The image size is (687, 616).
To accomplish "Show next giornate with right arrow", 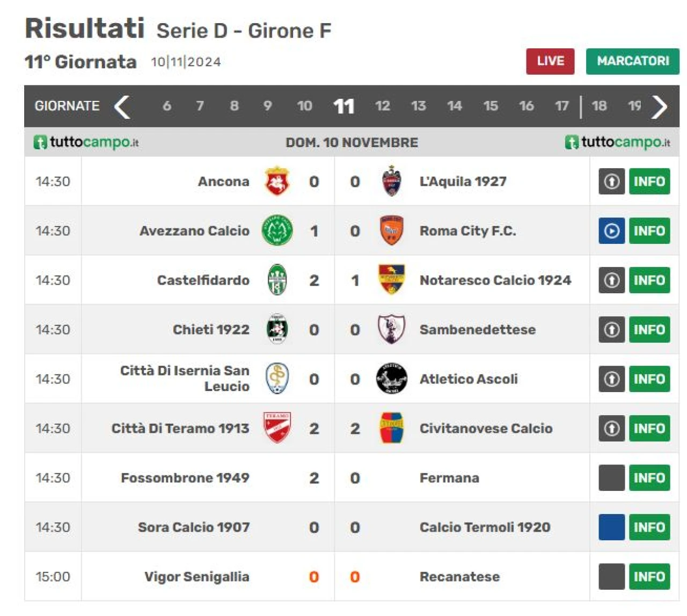I will pyautogui.click(x=659, y=106).
